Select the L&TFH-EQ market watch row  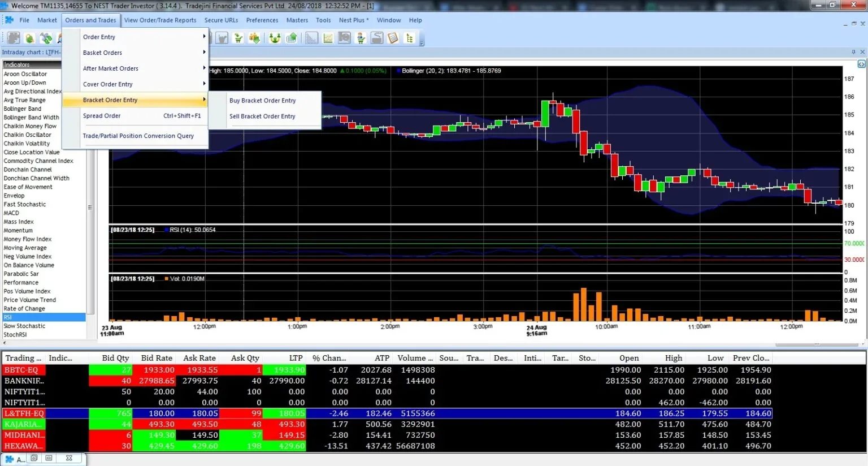[x=387, y=413]
